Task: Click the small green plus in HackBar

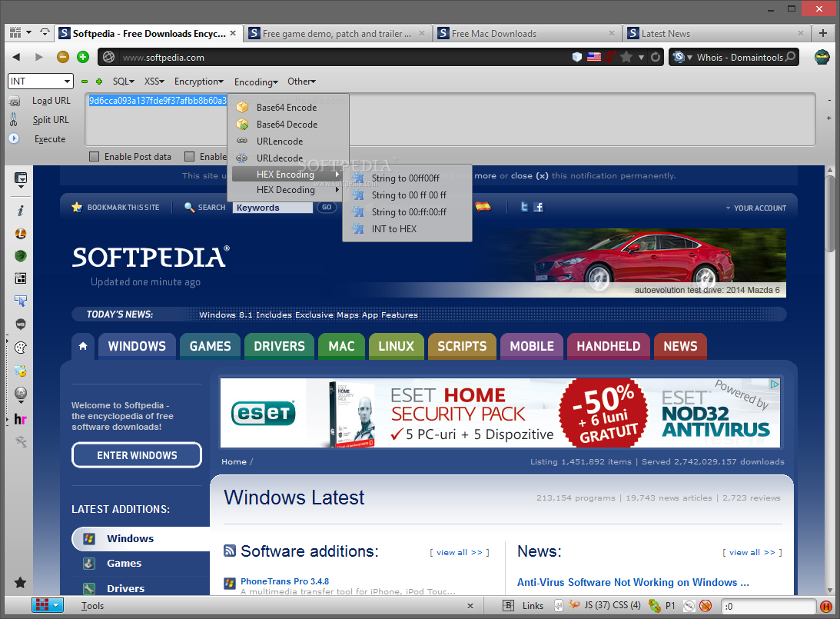Action: [99, 82]
